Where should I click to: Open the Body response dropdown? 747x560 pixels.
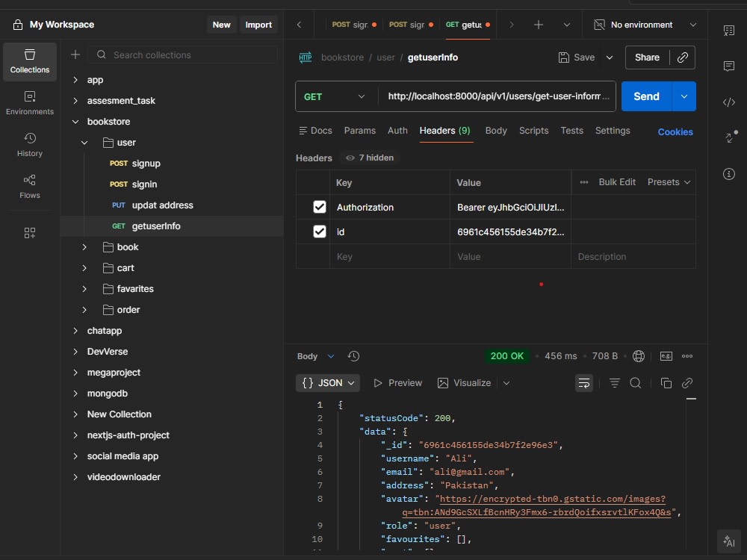315,356
